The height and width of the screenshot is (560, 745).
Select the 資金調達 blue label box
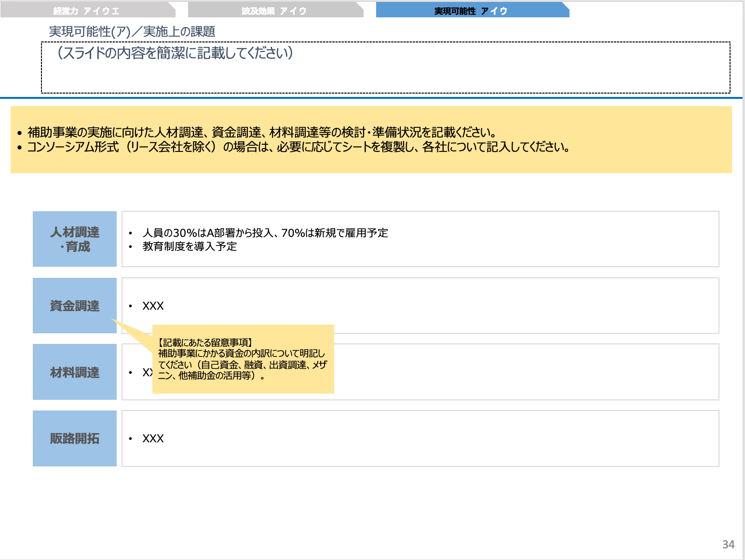74,306
